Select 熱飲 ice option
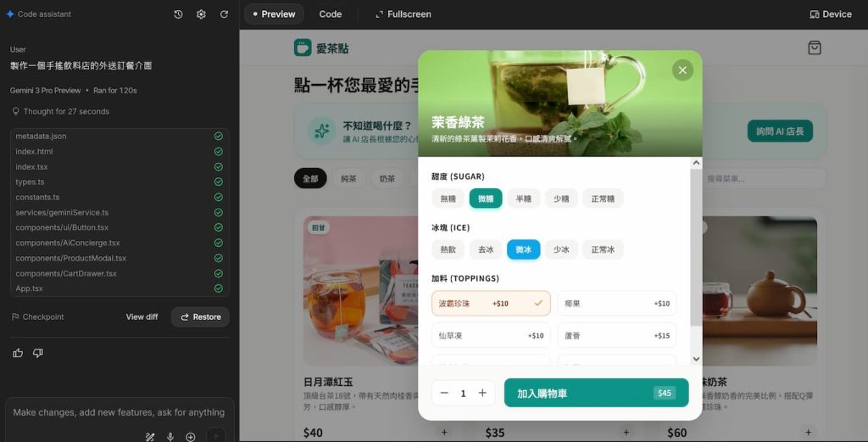868x442 pixels. click(448, 249)
